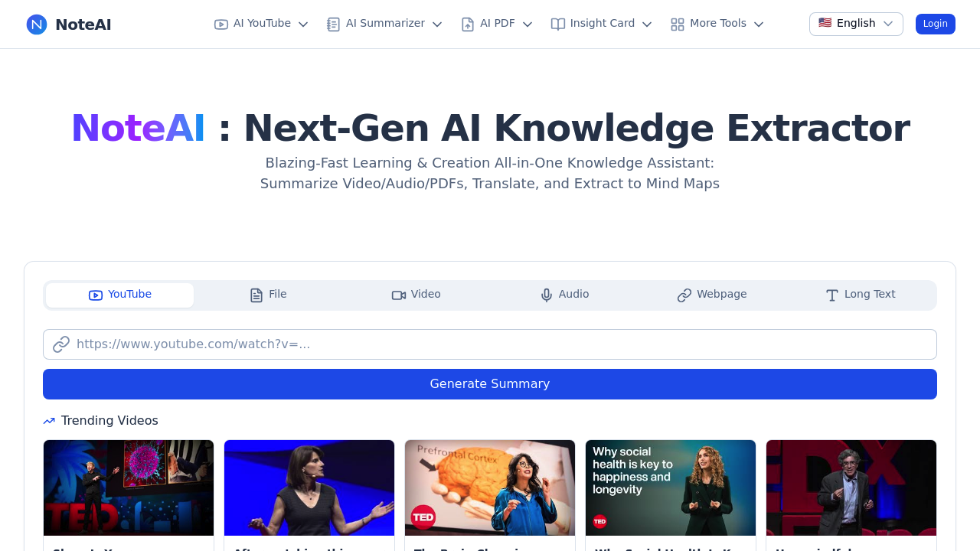
Task: Click the Login button
Action: click(x=936, y=24)
